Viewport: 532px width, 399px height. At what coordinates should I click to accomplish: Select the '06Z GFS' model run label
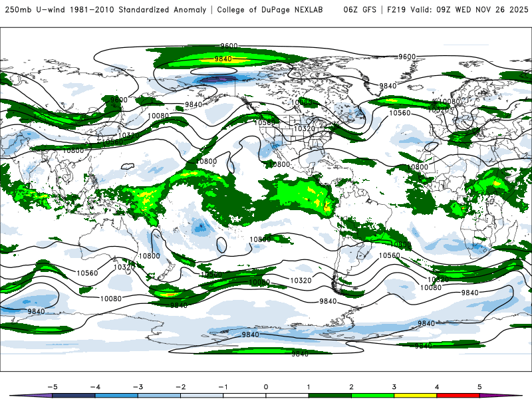pos(360,9)
